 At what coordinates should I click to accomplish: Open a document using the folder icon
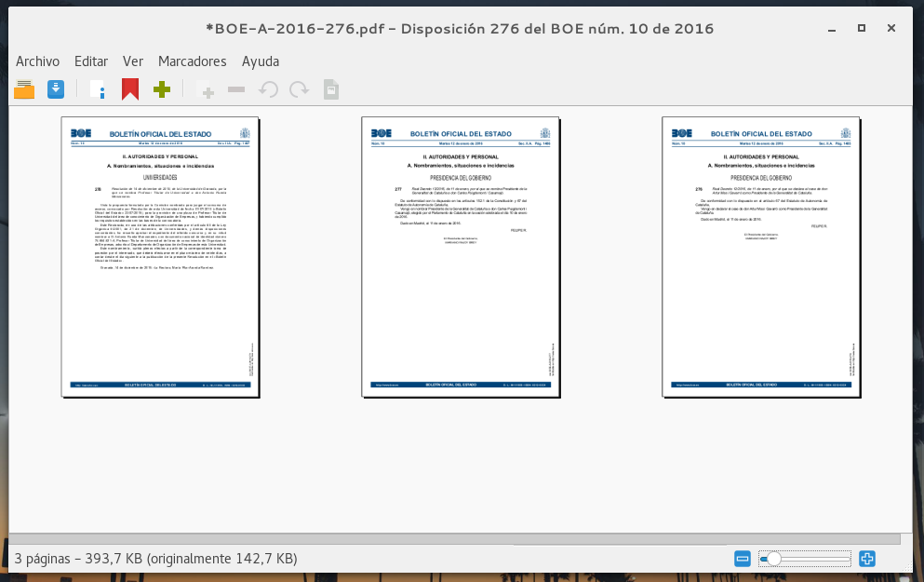[22, 89]
